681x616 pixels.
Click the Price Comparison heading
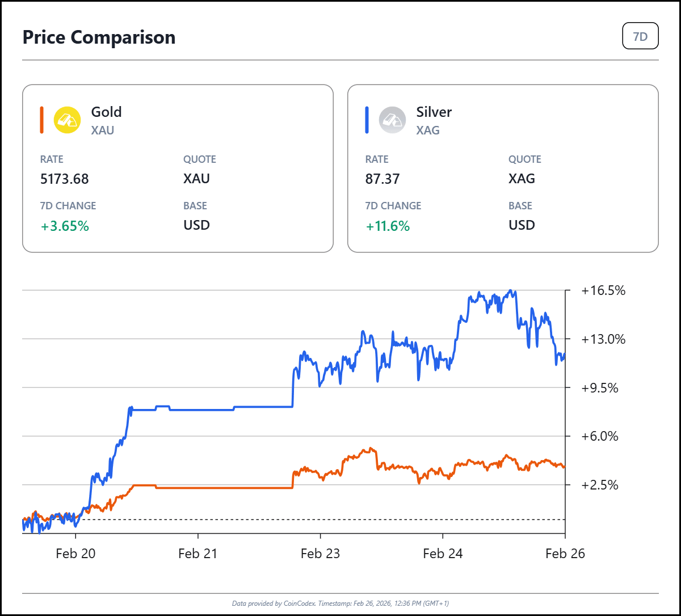click(99, 37)
